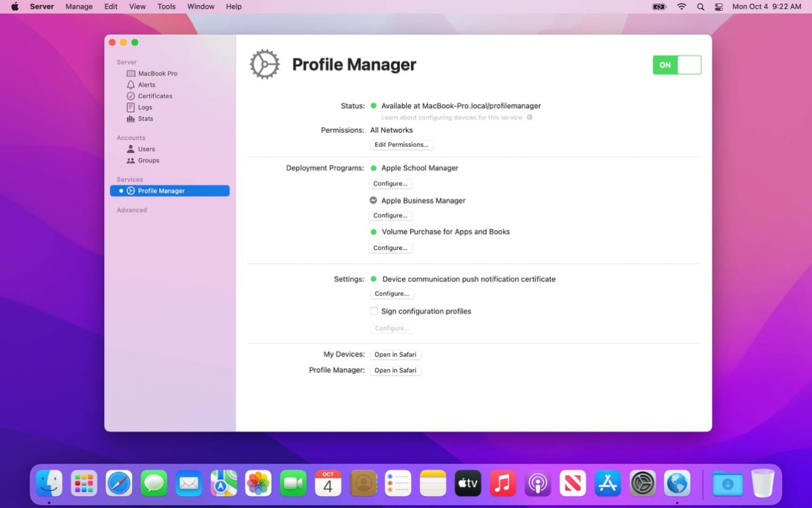Viewport: 812px width, 508px height.
Task: Click the arrow icon beside the Learn about link
Action: (530, 117)
